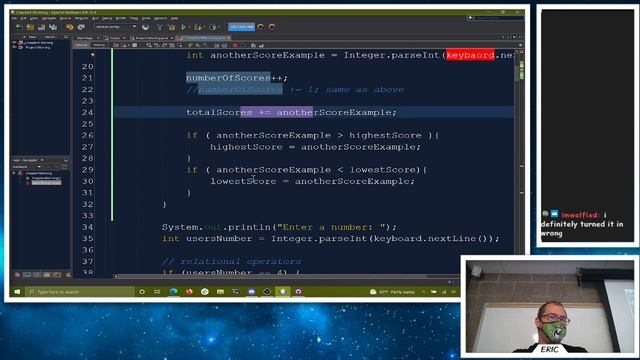
Task: Click the imwolfixd chat message
Action: pyautogui.click(x=582, y=224)
